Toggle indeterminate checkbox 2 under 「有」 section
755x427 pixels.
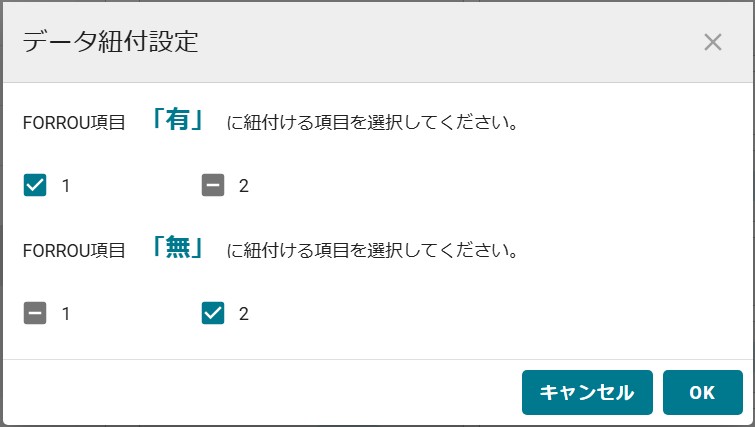click(213, 185)
